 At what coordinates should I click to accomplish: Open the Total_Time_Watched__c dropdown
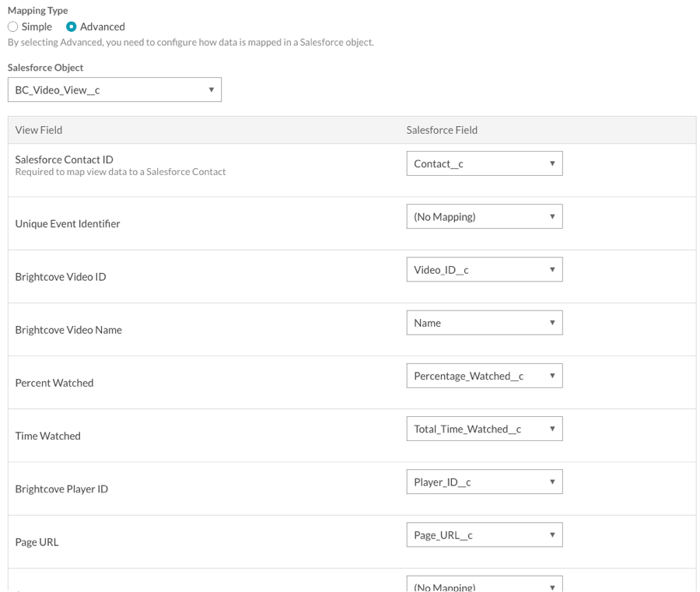click(485, 429)
